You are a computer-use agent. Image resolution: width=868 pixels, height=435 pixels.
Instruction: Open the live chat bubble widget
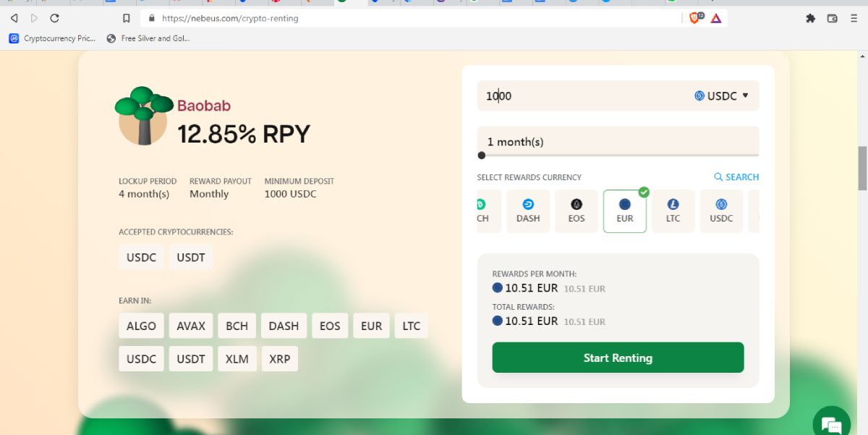point(832,424)
